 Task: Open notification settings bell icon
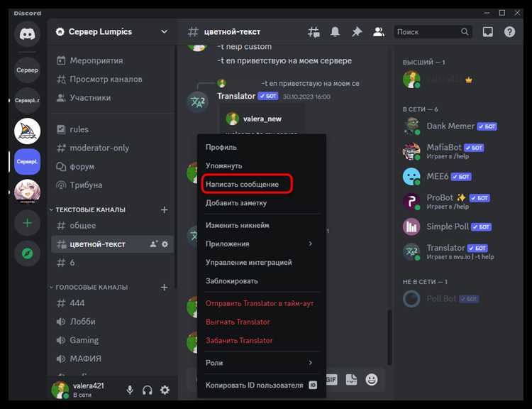[x=335, y=32]
